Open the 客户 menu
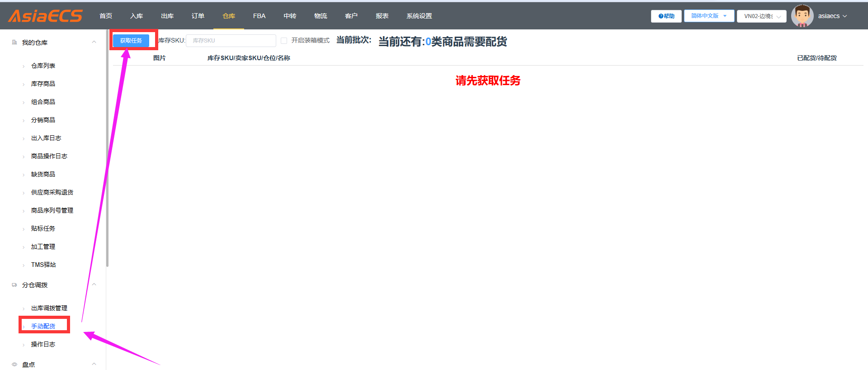 (351, 16)
